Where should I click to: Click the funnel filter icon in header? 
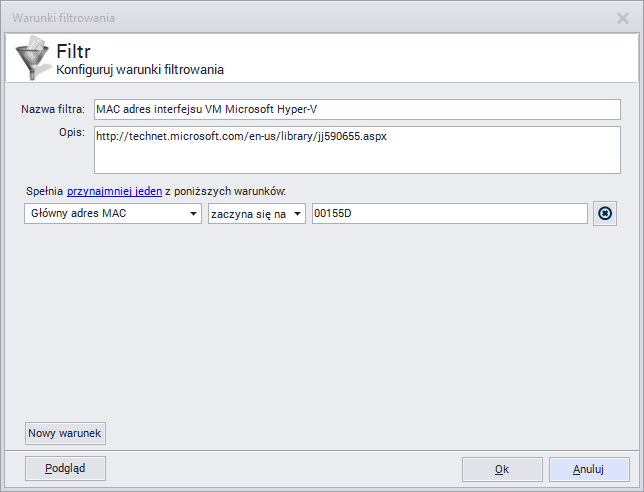(x=31, y=58)
